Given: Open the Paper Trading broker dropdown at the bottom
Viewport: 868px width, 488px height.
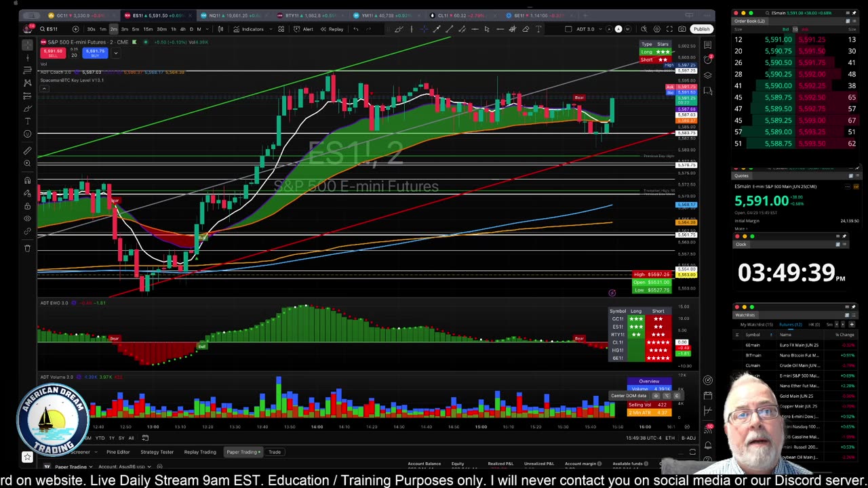Looking at the screenshot, I should (74, 466).
